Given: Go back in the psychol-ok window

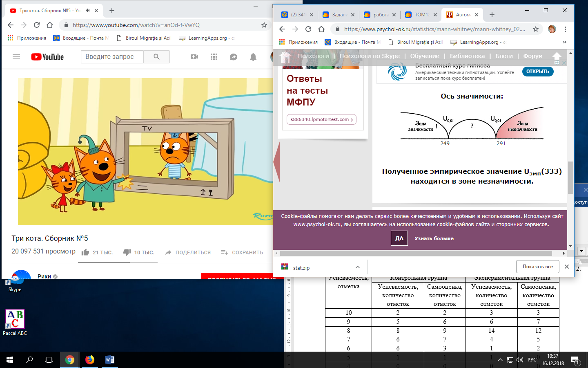Looking at the screenshot, I should 282,29.
